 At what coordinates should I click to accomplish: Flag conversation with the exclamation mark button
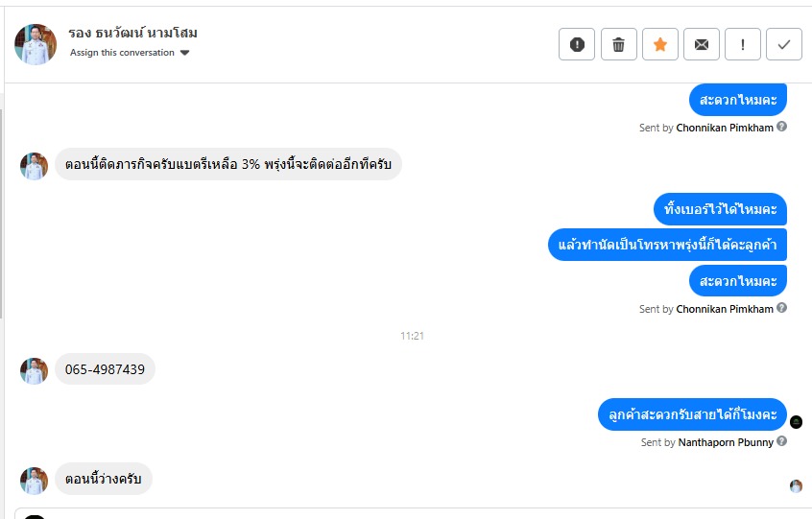[x=743, y=44]
